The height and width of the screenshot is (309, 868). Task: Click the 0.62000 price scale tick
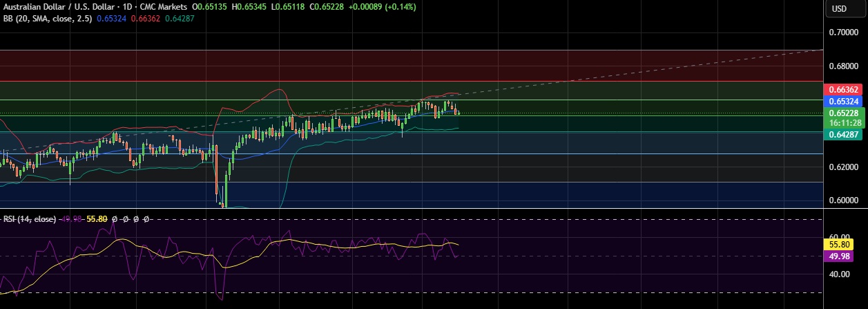pos(842,167)
